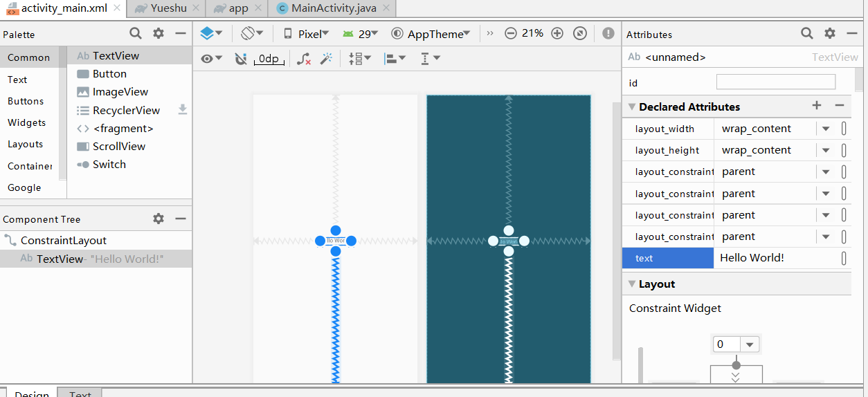Change editor orientation with rotate icon
Viewport: 868px width, 397px height.
point(252,33)
